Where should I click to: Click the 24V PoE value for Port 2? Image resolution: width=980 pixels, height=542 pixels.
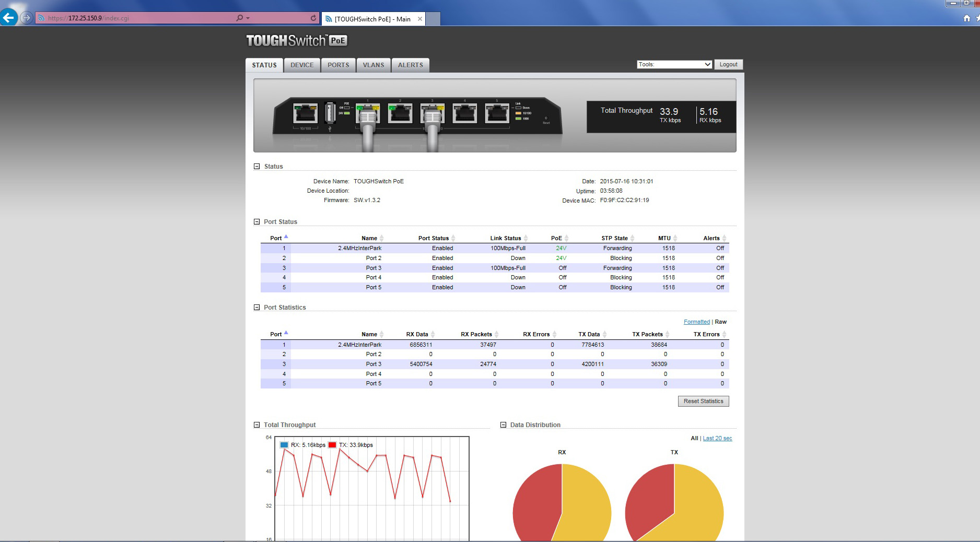pos(561,258)
